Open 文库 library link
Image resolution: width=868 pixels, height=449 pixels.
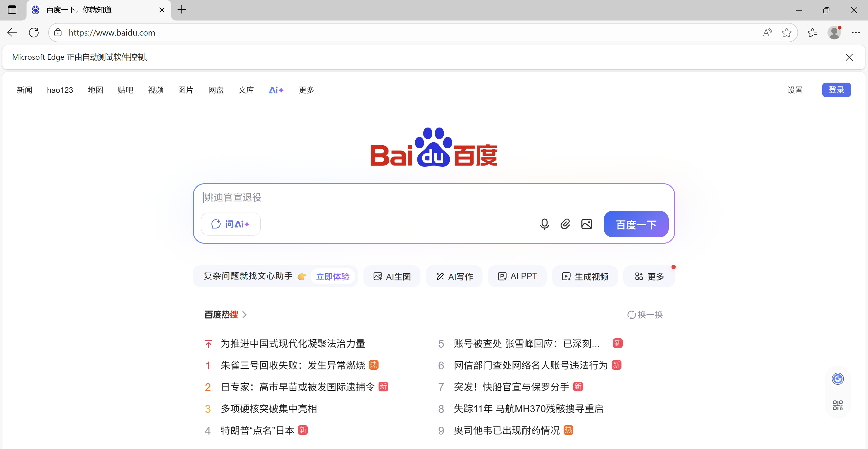coord(246,90)
